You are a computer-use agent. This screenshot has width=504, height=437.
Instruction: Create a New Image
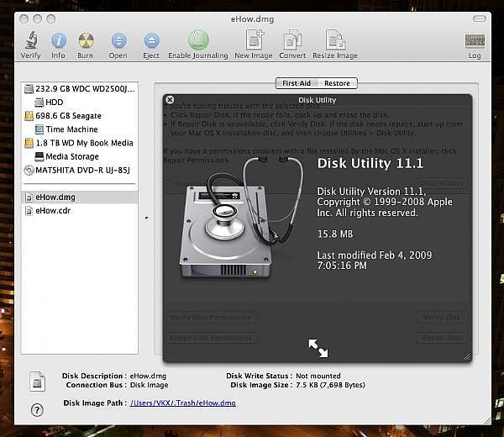click(x=254, y=40)
